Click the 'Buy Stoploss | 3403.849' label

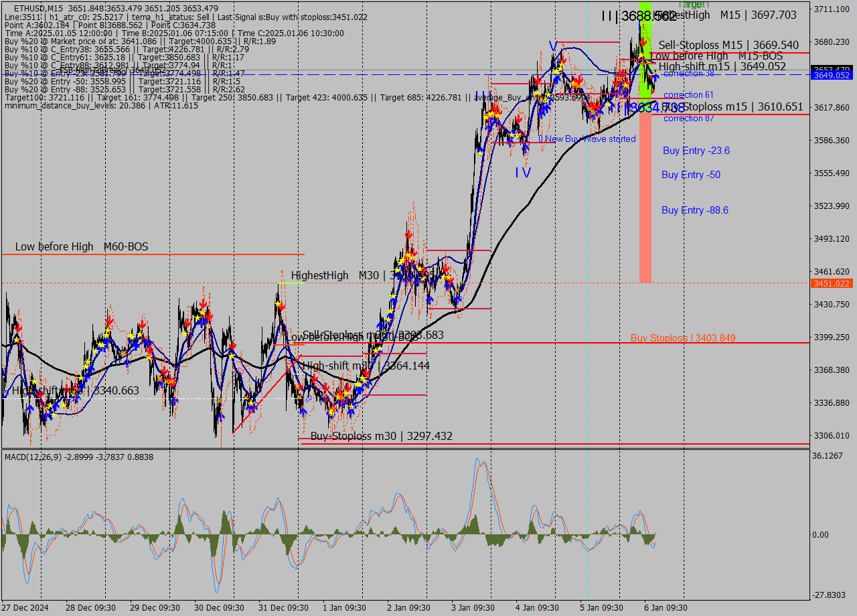(683, 338)
